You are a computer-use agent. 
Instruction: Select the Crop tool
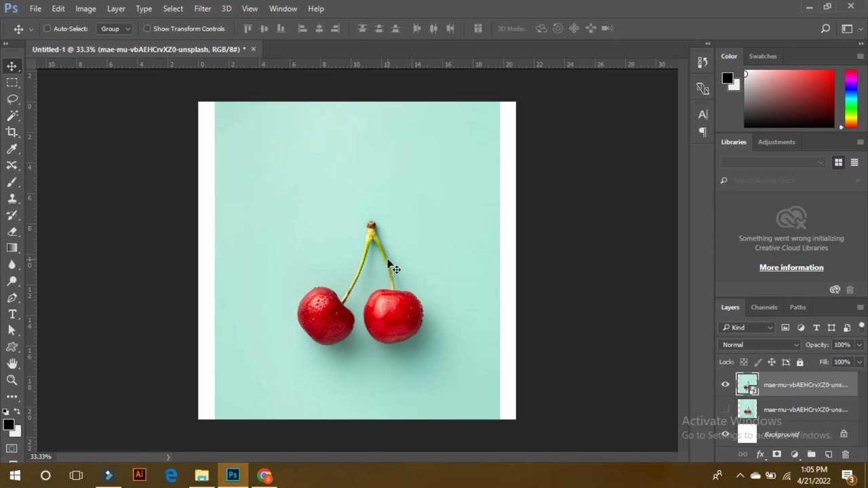pyautogui.click(x=12, y=132)
